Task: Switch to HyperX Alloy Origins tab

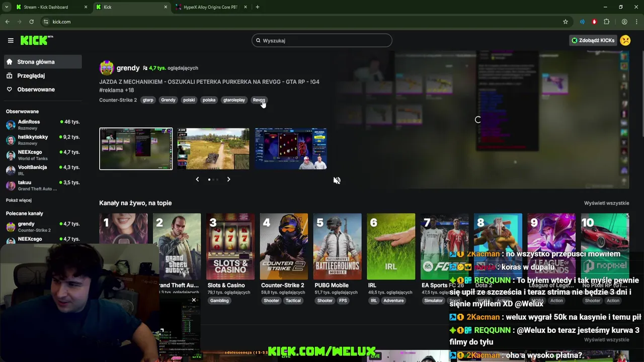Action: tap(210, 7)
